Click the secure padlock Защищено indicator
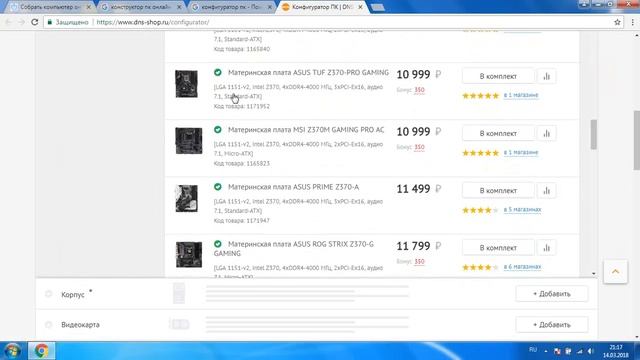This screenshot has width=640, height=360. (x=68, y=22)
